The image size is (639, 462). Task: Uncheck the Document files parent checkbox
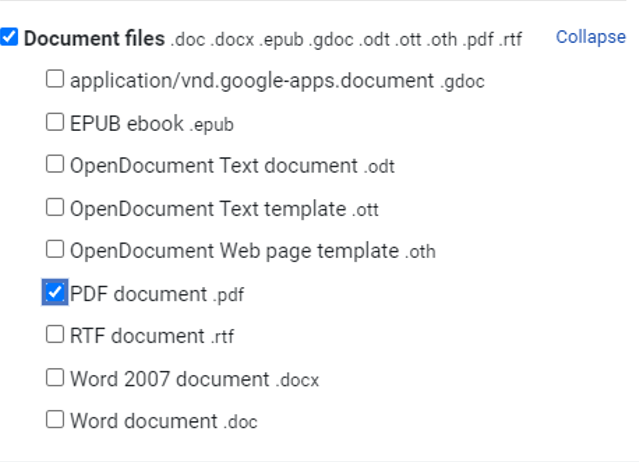click(x=9, y=38)
